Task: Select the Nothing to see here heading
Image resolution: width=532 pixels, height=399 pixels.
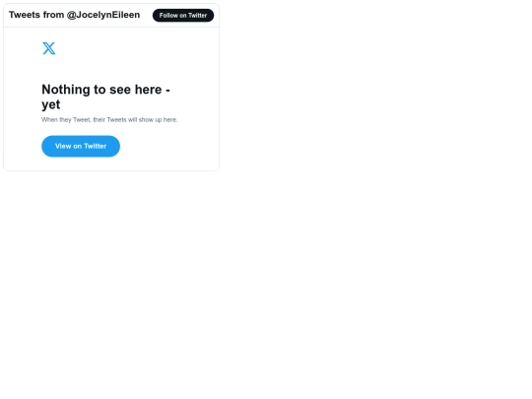Action: pyautogui.click(x=105, y=97)
